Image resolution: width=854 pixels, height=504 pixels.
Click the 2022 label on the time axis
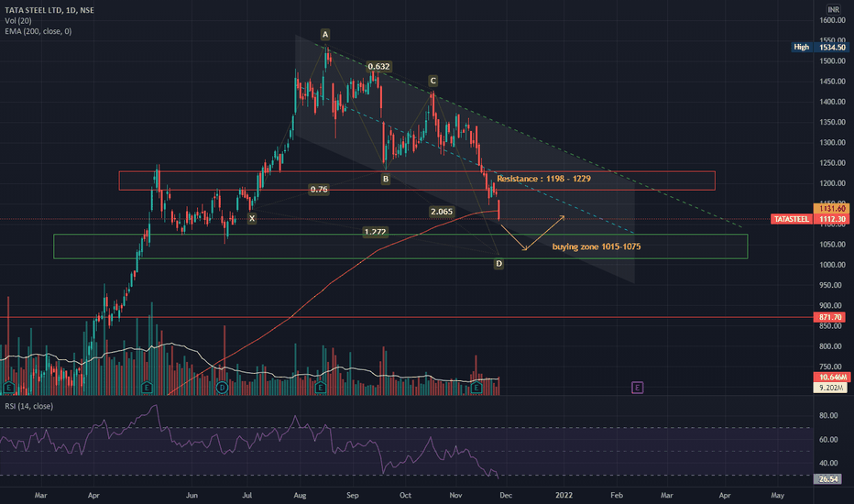(x=564, y=495)
